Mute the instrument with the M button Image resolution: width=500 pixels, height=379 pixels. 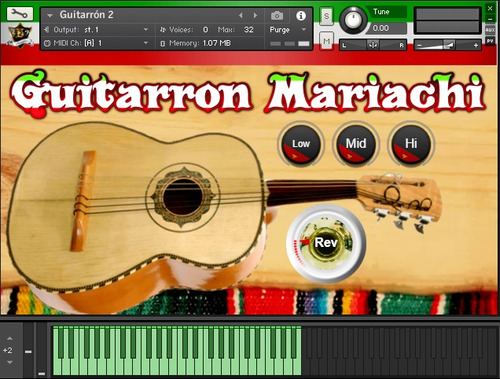tap(326, 42)
